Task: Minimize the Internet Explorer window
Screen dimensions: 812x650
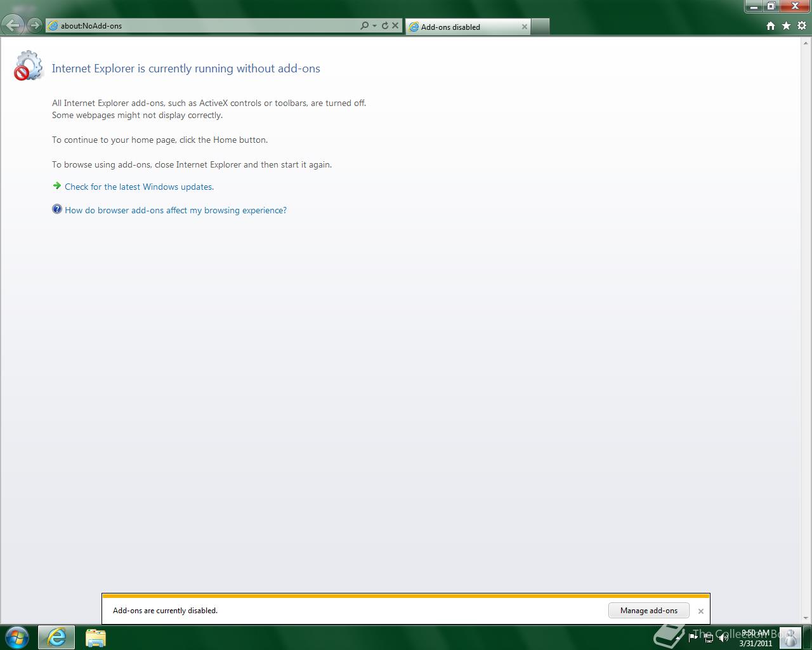Action: click(x=754, y=6)
